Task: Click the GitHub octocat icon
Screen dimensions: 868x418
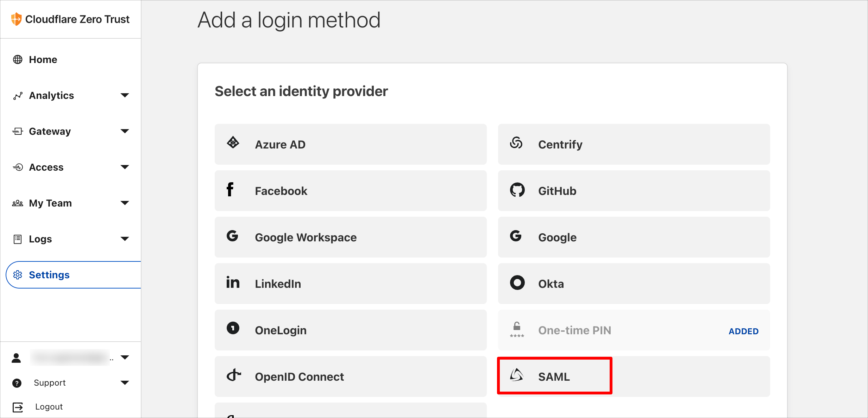Action: [x=517, y=190]
